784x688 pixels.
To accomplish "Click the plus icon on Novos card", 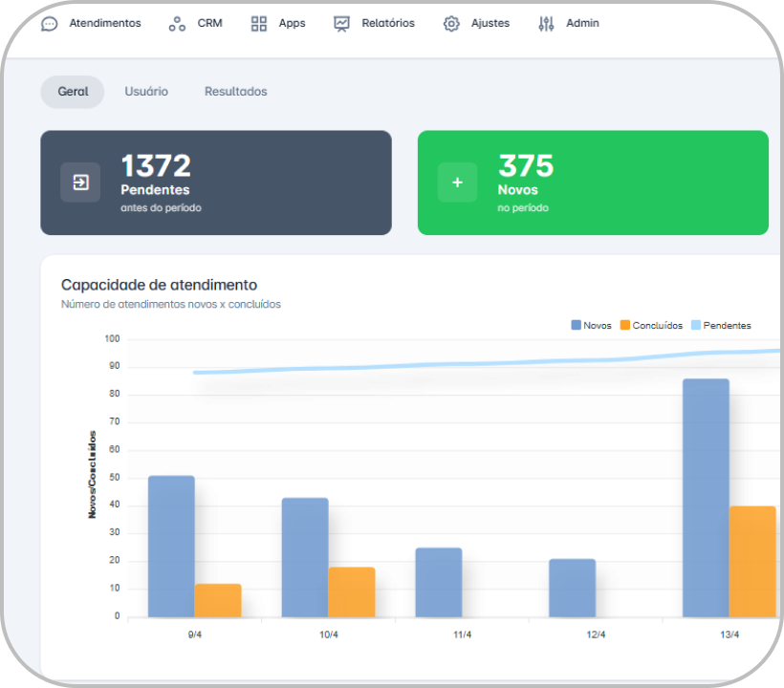I will [x=457, y=183].
